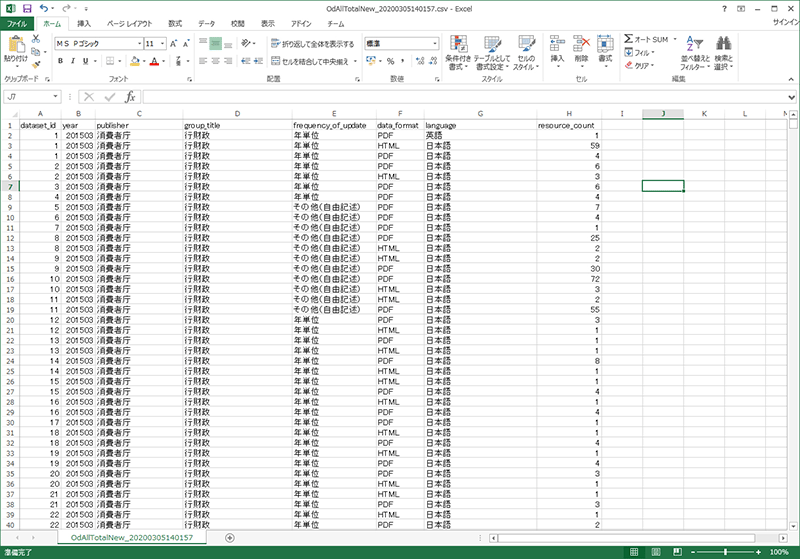Click the accounting currency format icon

(371, 61)
